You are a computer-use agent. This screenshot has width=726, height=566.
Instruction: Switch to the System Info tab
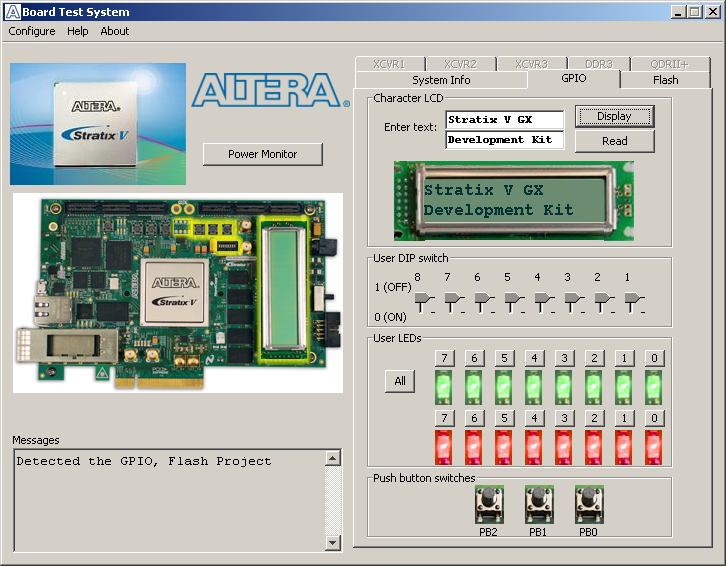tap(441, 80)
